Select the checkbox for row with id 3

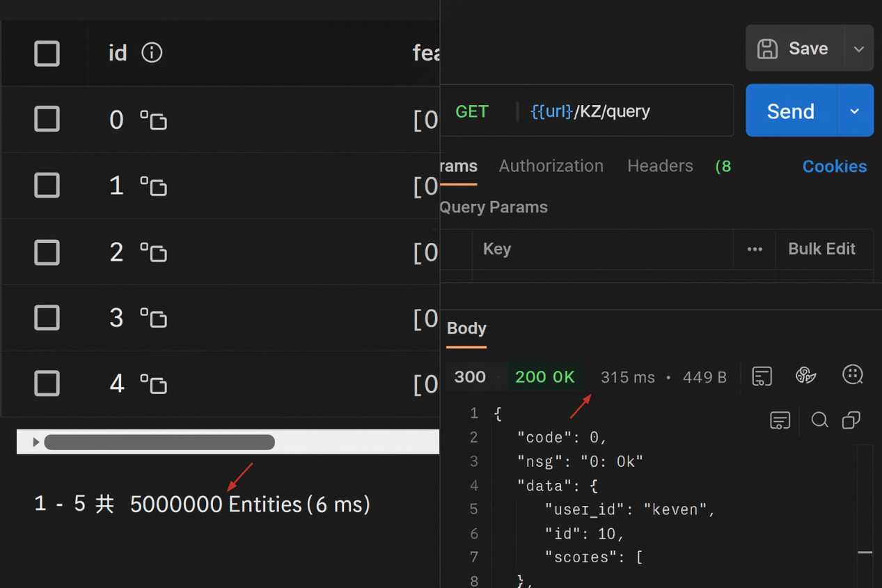coord(47,318)
